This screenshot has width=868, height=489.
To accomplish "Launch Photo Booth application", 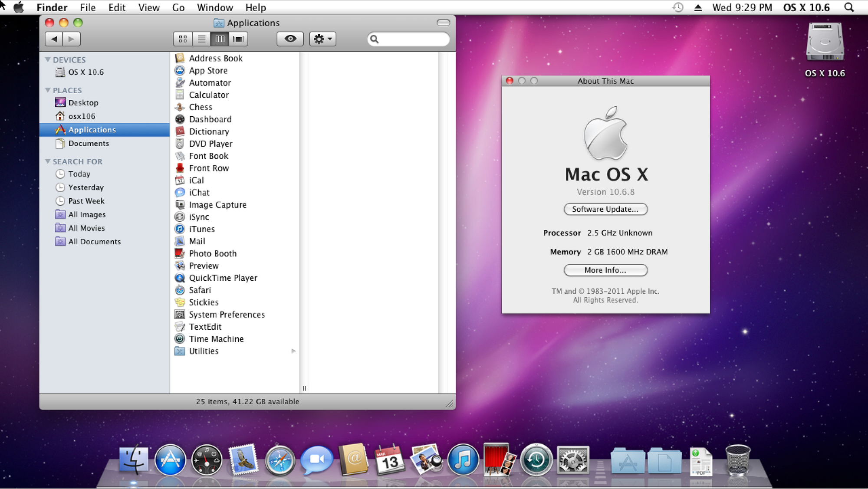I will [x=212, y=253].
